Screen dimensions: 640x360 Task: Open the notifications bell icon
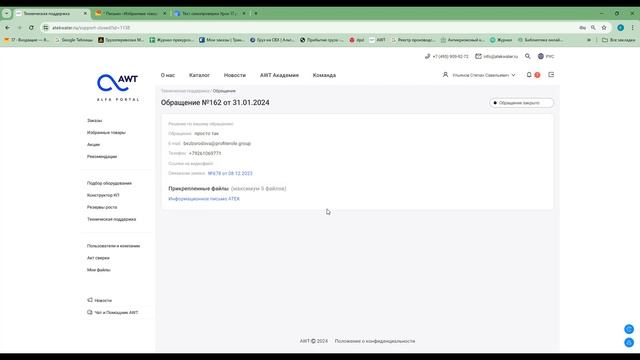click(x=529, y=75)
